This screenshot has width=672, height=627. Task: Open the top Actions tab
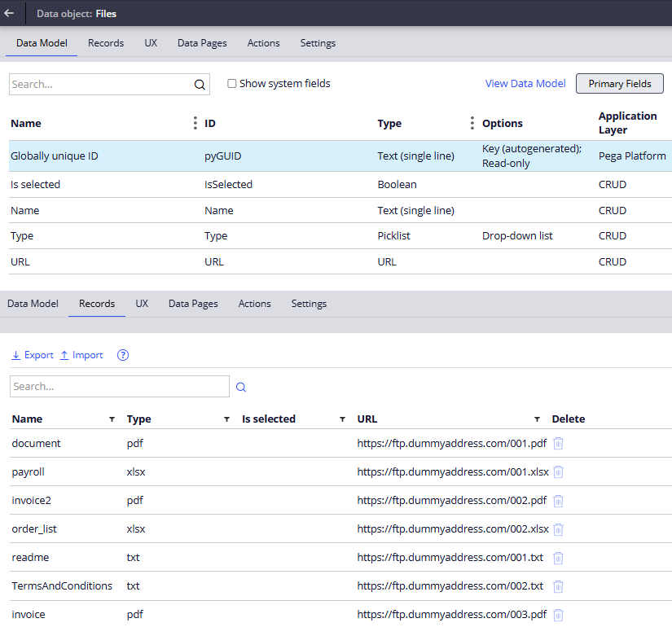click(264, 43)
